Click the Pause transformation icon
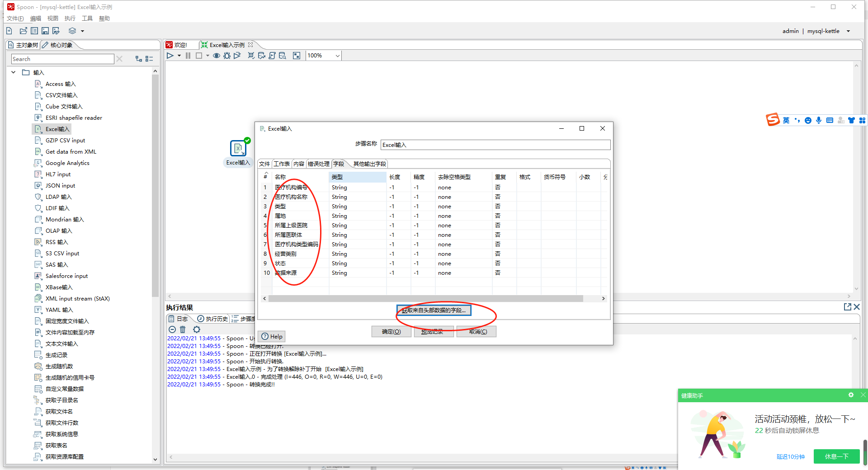The width and height of the screenshot is (868, 470). coord(188,56)
